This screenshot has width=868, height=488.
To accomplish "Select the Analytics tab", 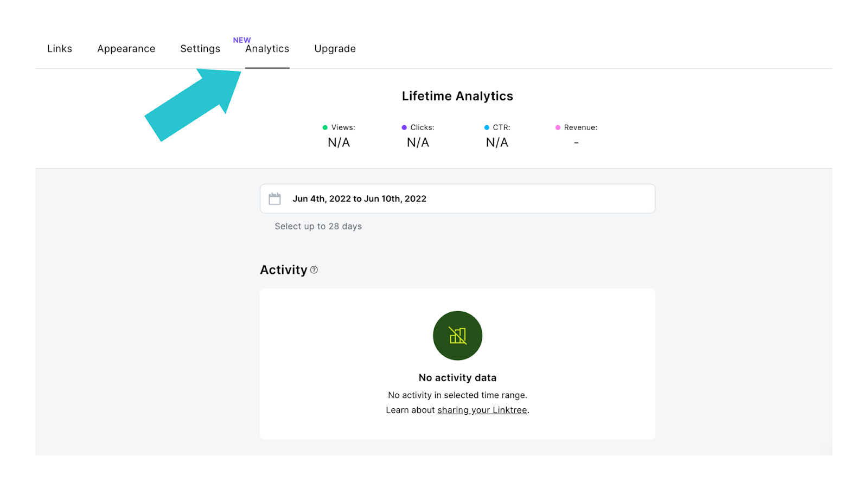I will click(x=267, y=49).
